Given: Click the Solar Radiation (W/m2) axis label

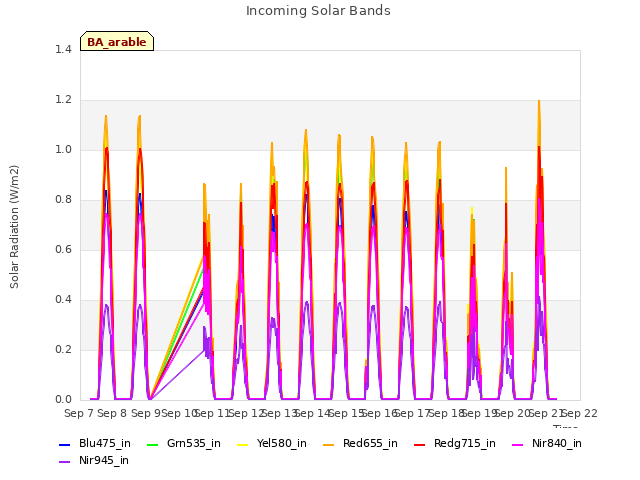Looking at the screenshot, I should tap(14, 227).
